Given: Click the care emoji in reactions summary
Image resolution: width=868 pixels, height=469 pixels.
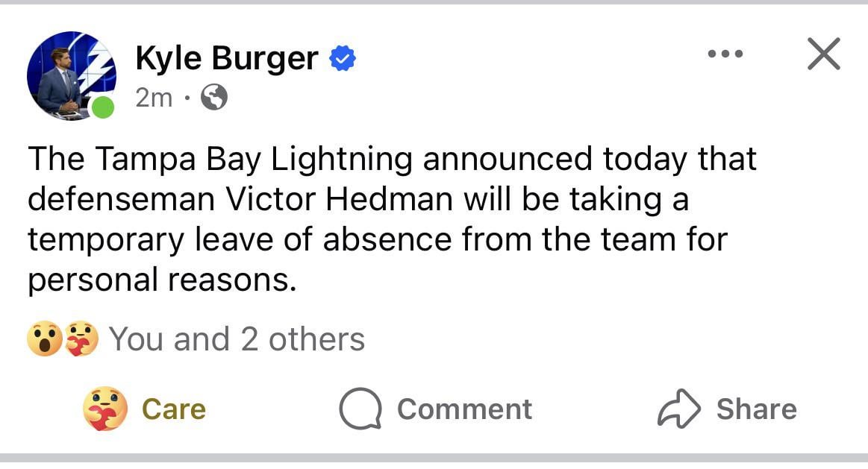Looking at the screenshot, I should pos(81,339).
